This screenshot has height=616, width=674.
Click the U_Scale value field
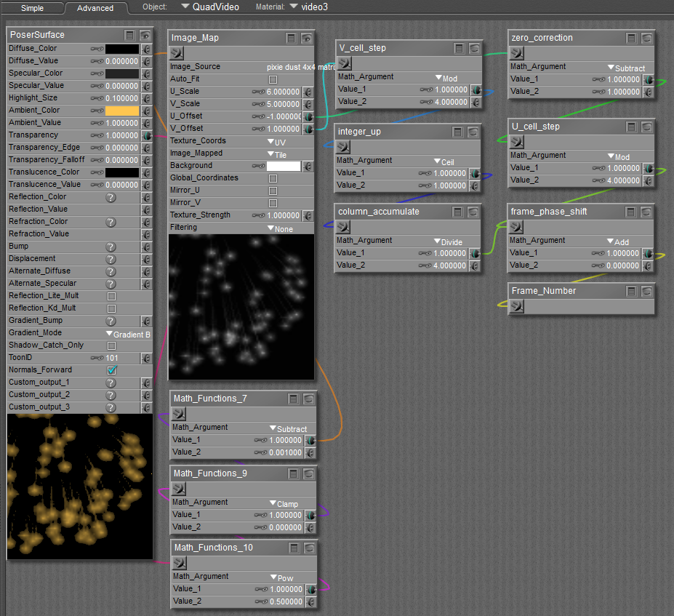(x=284, y=92)
